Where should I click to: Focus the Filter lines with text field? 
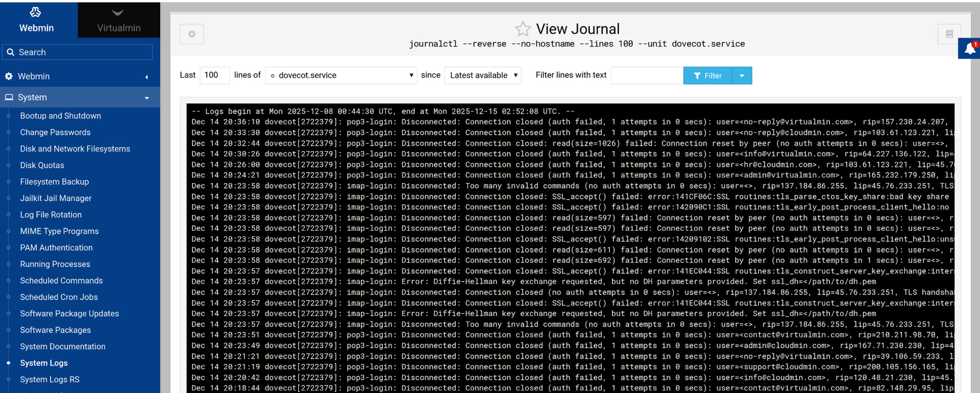coord(647,76)
